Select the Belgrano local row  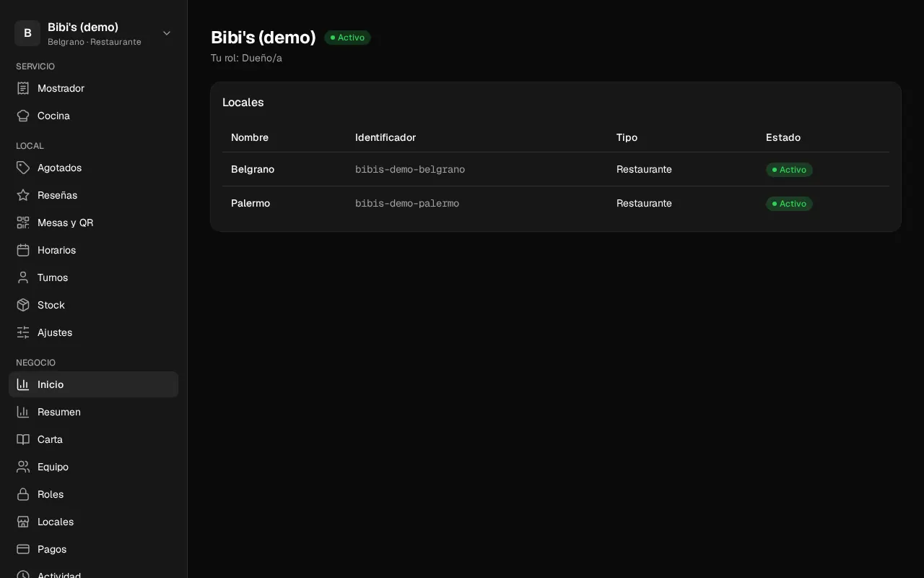(556, 169)
